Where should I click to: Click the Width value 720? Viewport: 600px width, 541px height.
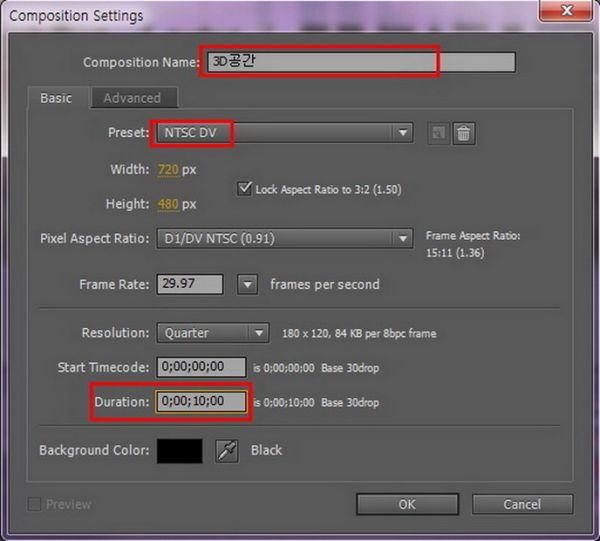(x=168, y=169)
